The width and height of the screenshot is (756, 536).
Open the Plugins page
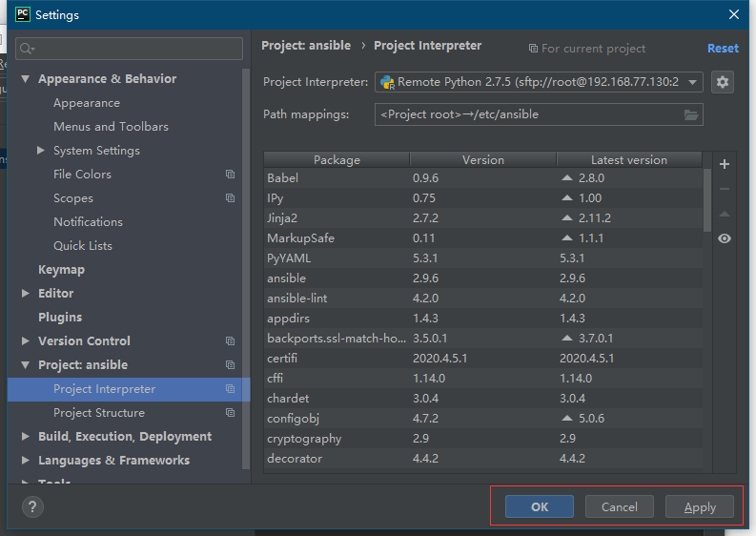point(60,317)
